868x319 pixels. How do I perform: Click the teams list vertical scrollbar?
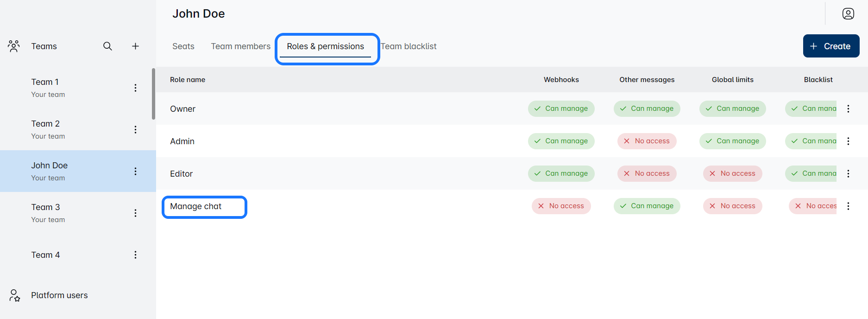153,94
